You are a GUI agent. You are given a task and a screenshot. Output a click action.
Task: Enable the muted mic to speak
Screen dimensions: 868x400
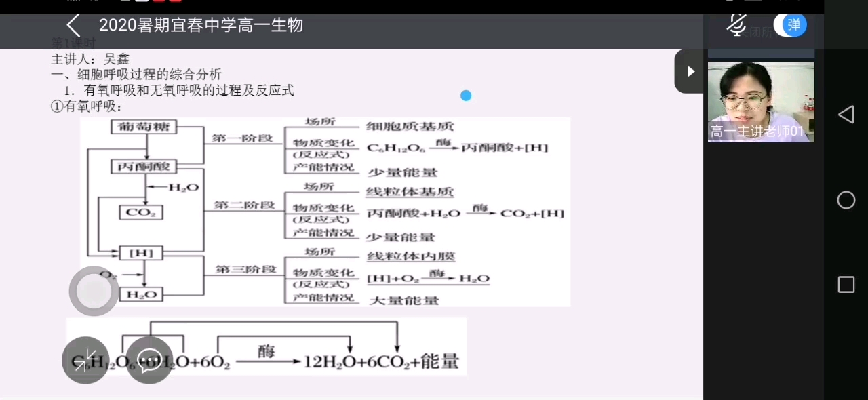click(736, 25)
